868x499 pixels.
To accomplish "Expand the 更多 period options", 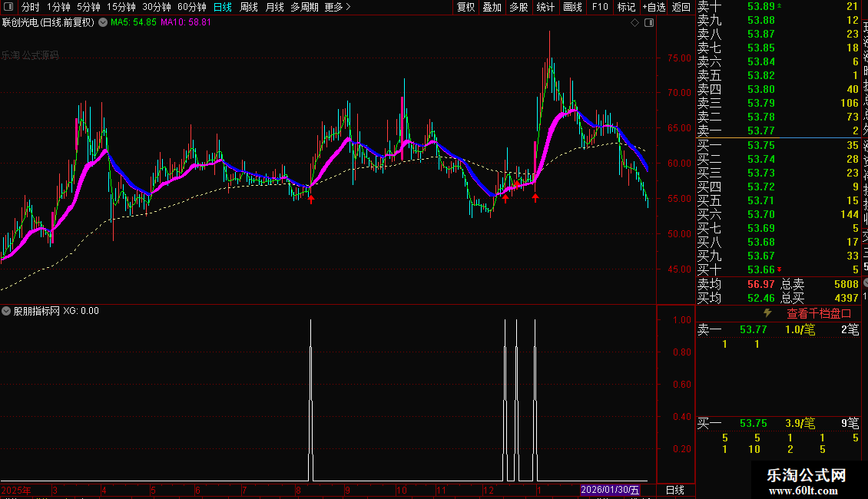I will point(337,7).
